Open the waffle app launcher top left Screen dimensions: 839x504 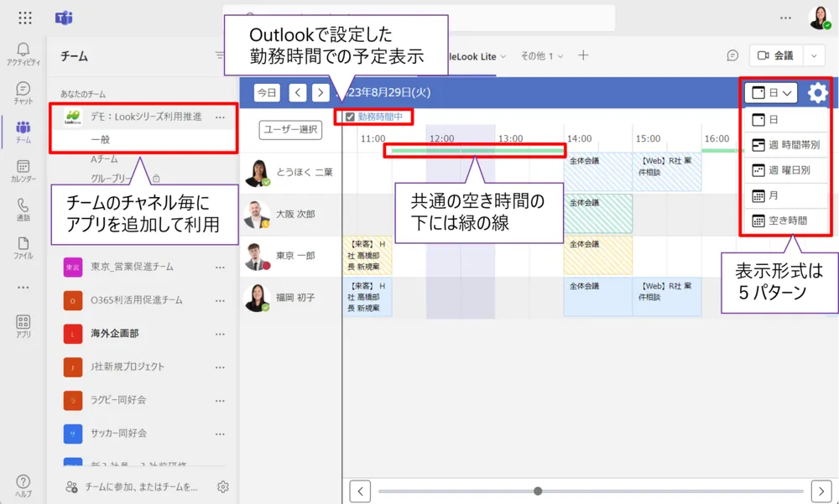[24, 18]
